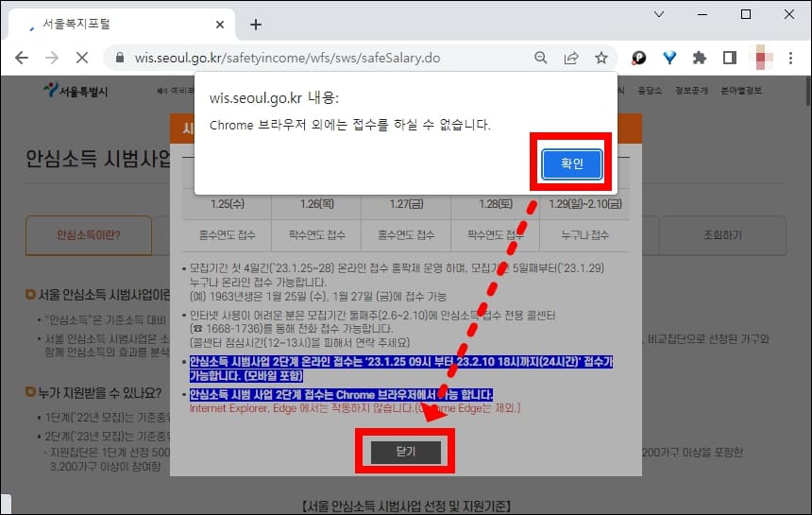Click the highlighted Chrome 브라우저 notice line
812x515 pixels.
pyautogui.click(x=341, y=395)
